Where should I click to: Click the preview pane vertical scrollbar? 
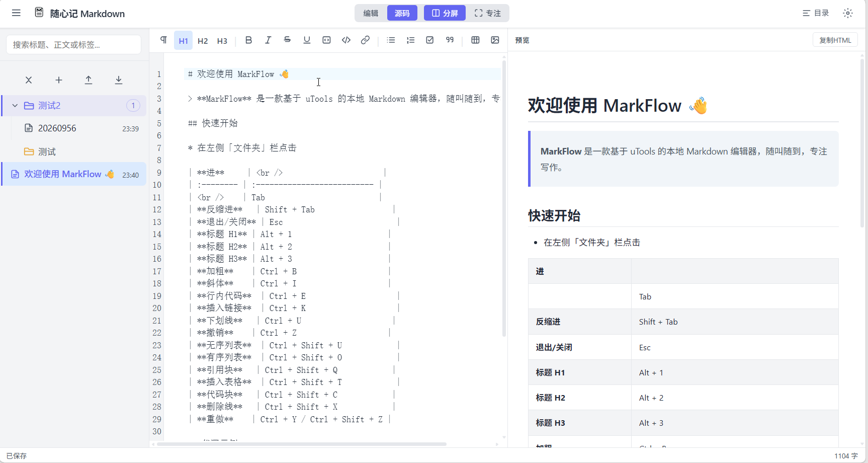(862, 143)
